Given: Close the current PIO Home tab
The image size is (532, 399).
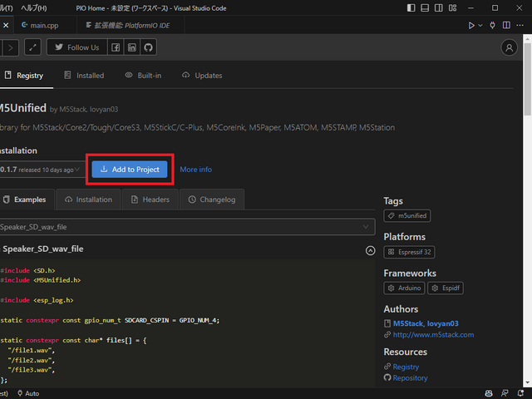Looking at the screenshot, I should click(x=6, y=26).
